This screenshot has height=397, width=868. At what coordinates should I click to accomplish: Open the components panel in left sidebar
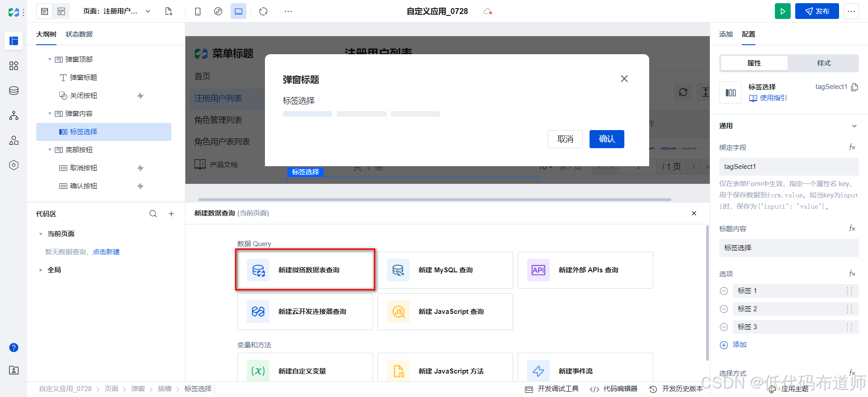point(14,66)
